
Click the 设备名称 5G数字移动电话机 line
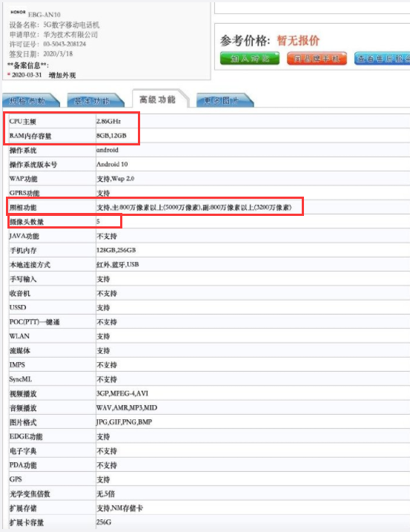tap(54, 24)
